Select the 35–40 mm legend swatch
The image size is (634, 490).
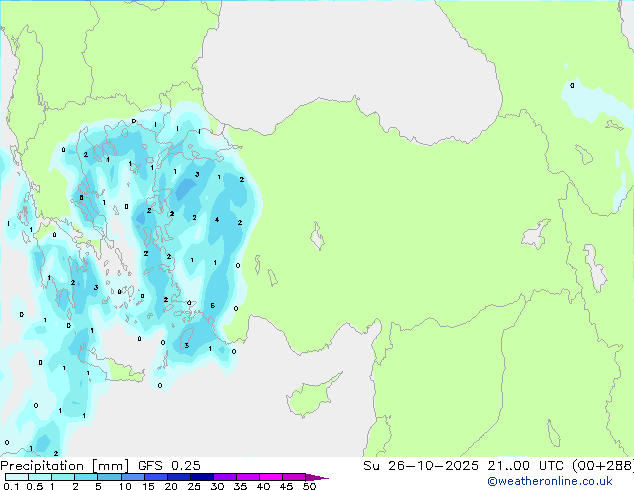tap(247, 477)
